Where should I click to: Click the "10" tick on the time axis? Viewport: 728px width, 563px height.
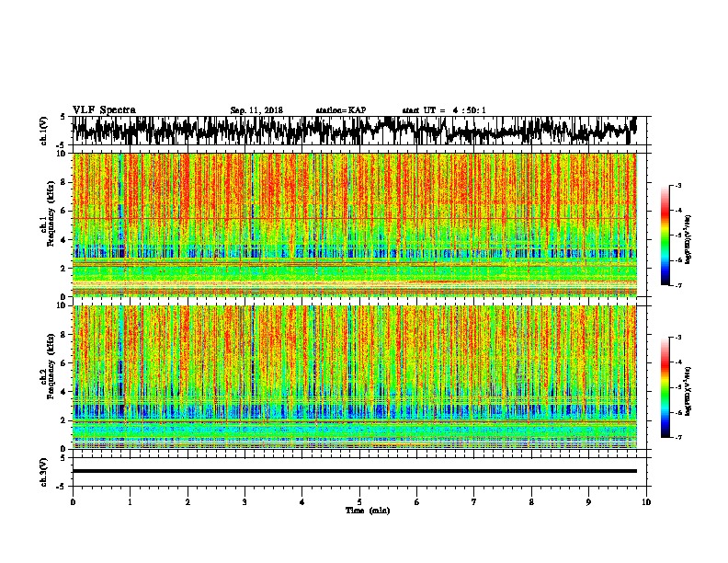pos(646,502)
